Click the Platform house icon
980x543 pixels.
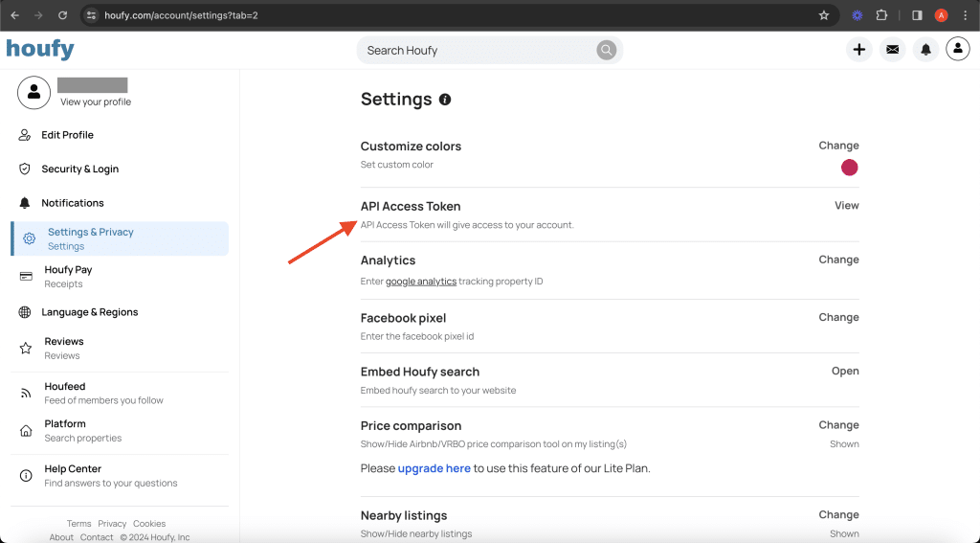[26, 430]
